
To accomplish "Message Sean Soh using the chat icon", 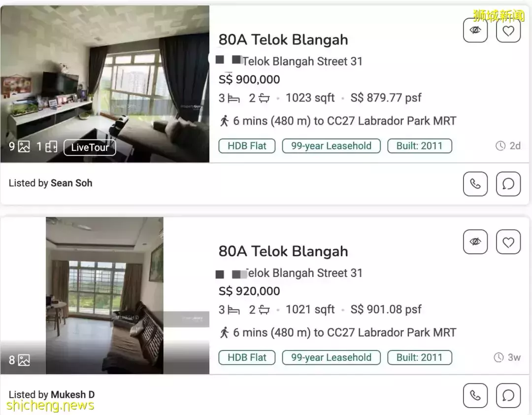I will (x=508, y=184).
